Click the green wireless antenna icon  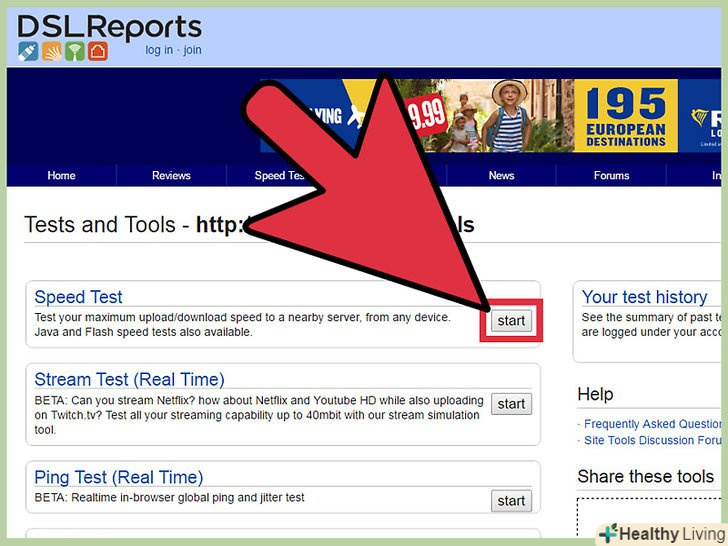[74, 52]
